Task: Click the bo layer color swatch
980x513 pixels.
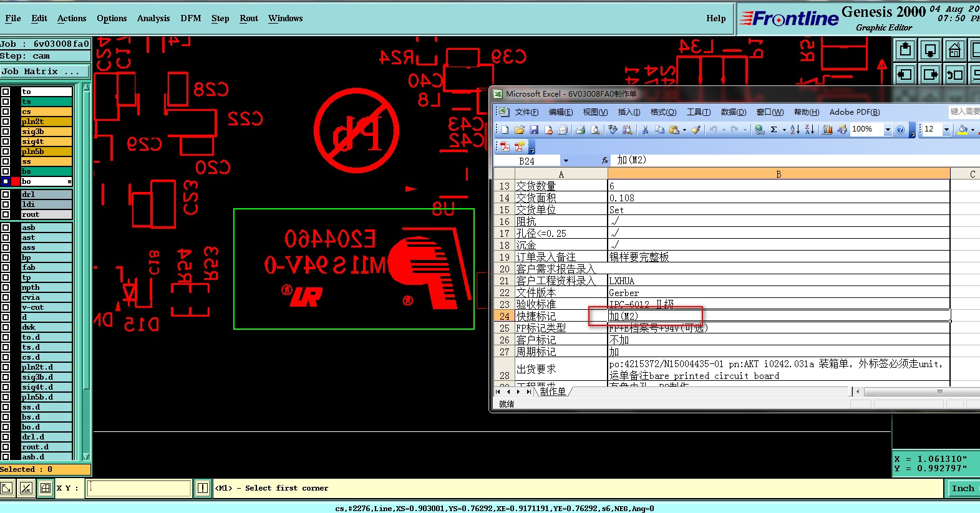Action: click(x=16, y=181)
